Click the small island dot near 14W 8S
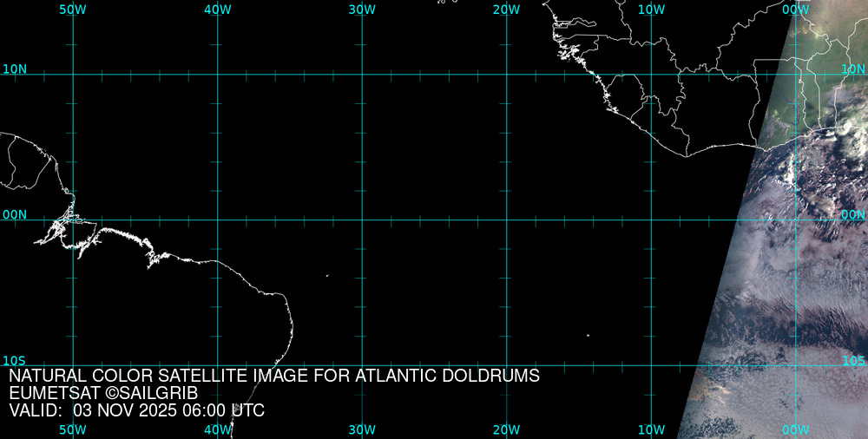 (588, 336)
